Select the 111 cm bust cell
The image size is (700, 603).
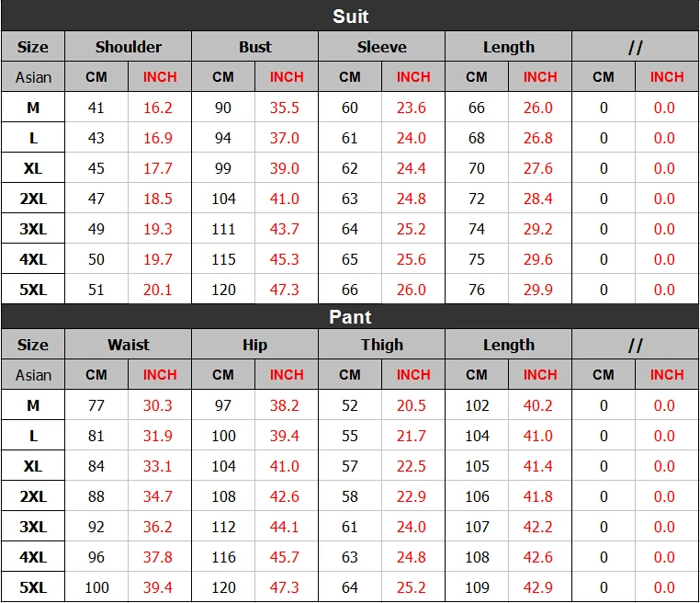pyautogui.click(x=223, y=229)
